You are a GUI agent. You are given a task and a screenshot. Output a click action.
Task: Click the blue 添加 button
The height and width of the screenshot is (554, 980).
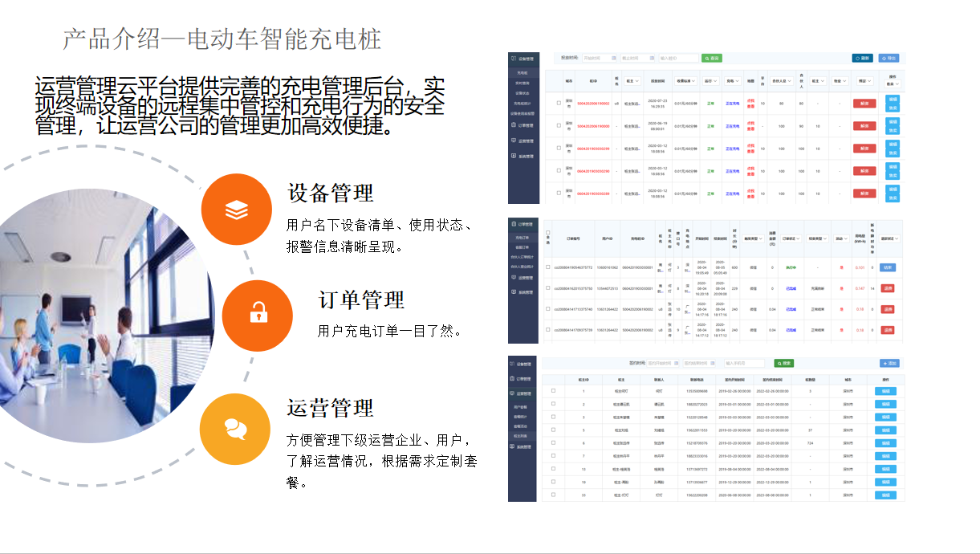(x=889, y=364)
